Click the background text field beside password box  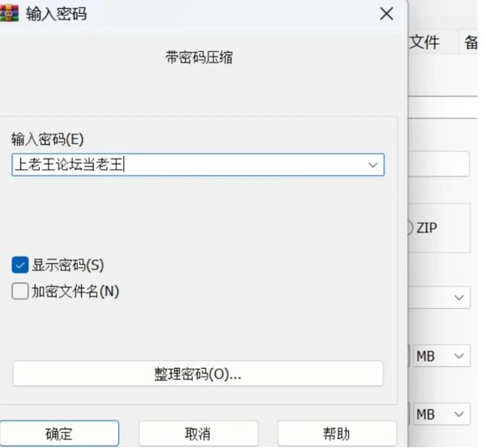[x=438, y=164]
